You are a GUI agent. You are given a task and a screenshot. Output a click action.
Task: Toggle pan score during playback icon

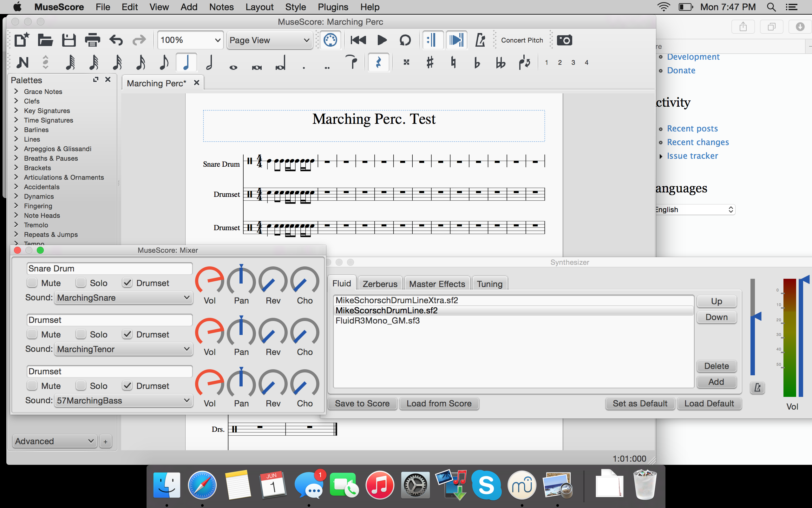(x=457, y=40)
